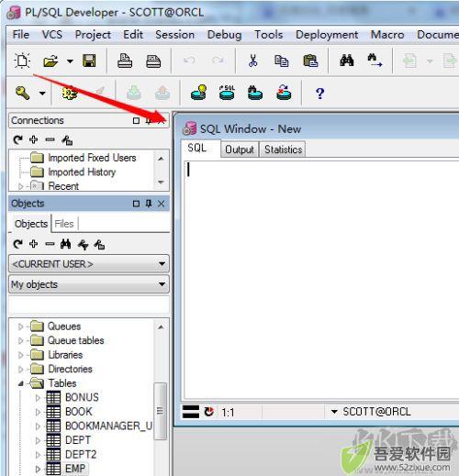
Task: Expand the BONUS table node
Action: point(38,397)
